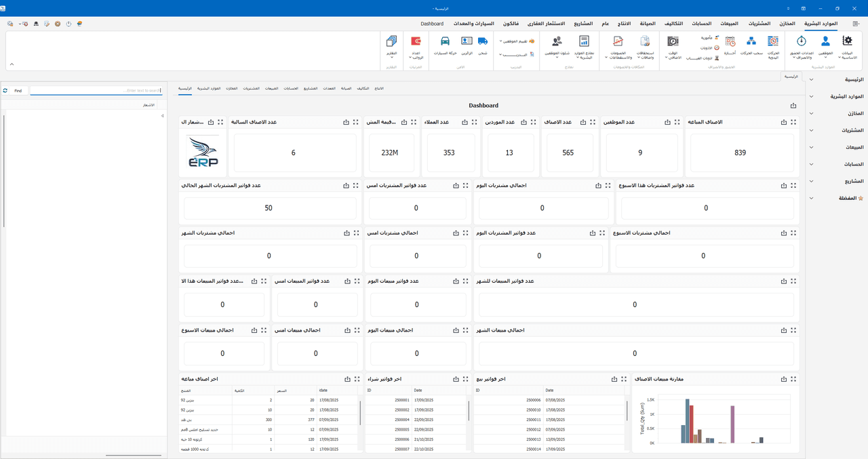Click the الزائرين visitors card icon
The width and height of the screenshot is (868, 459).
pos(466,45)
